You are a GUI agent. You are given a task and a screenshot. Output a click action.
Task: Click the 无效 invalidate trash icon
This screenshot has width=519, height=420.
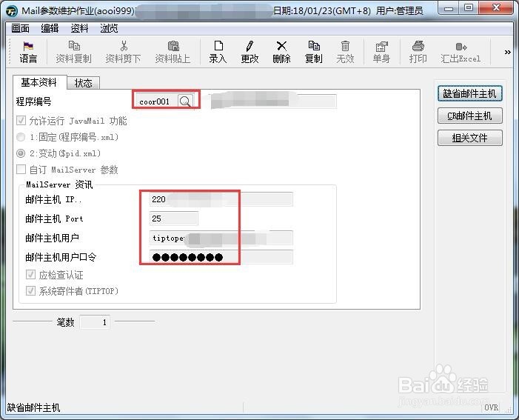tap(345, 52)
